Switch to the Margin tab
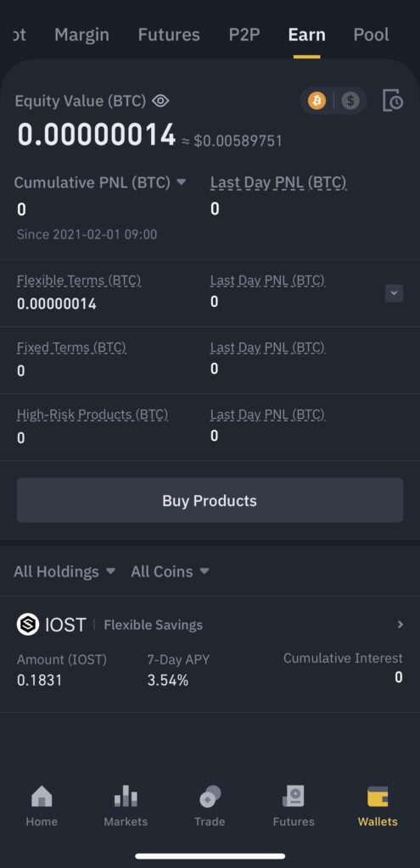 point(81,35)
